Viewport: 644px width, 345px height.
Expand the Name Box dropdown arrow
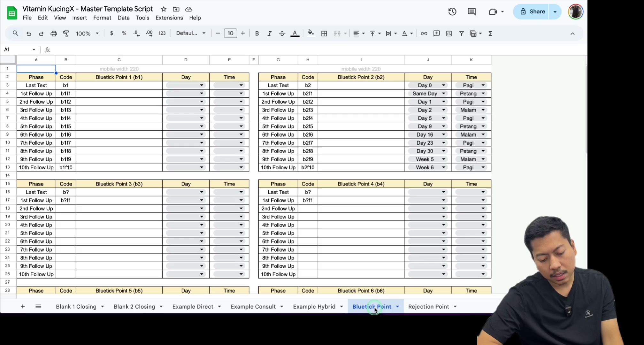(x=34, y=50)
